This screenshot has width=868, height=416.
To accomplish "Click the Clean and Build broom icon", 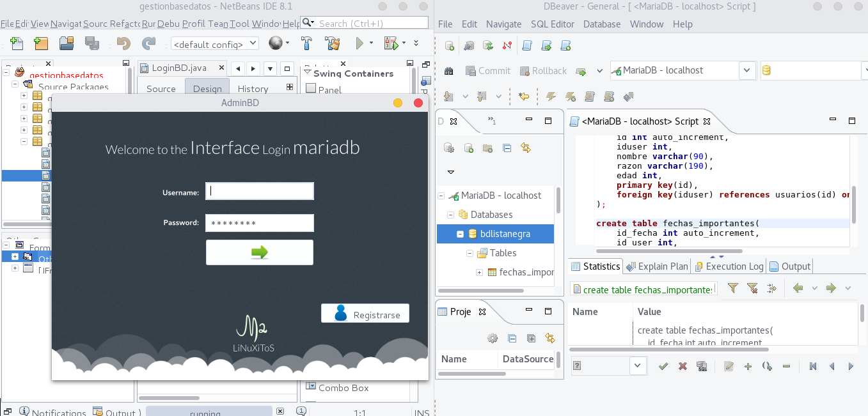I will click(332, 43).
